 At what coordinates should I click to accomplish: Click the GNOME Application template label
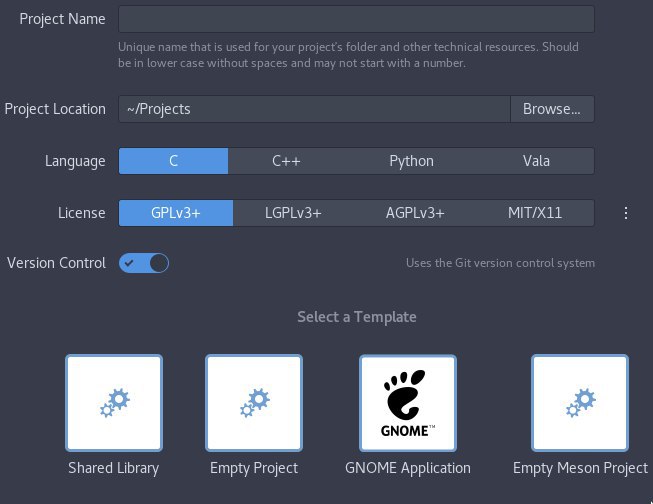(407, 468)
